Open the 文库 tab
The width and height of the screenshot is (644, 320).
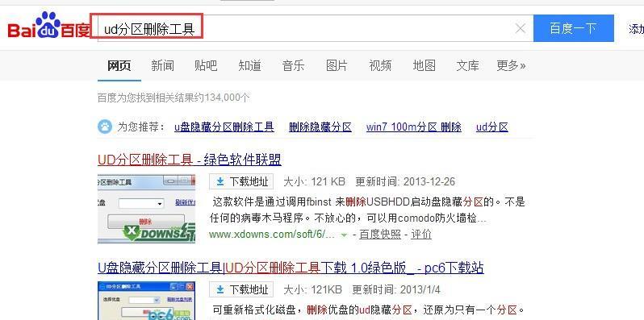[468, 65]
